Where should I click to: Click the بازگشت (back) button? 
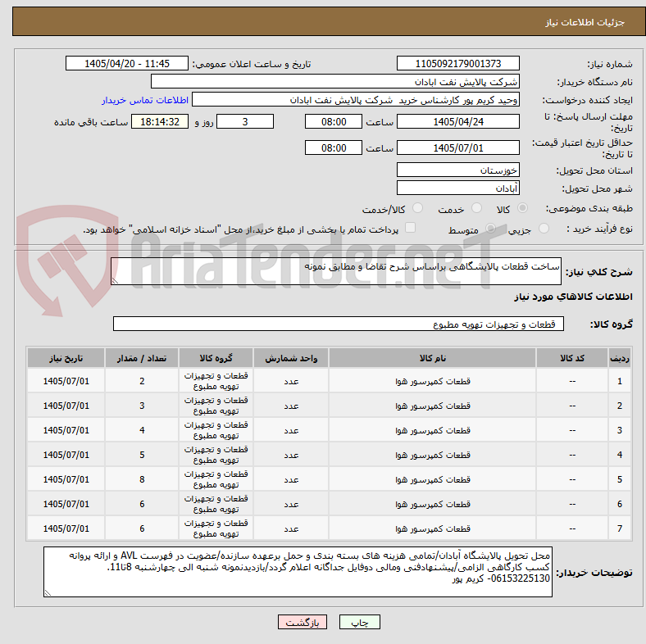pos(303,622)
